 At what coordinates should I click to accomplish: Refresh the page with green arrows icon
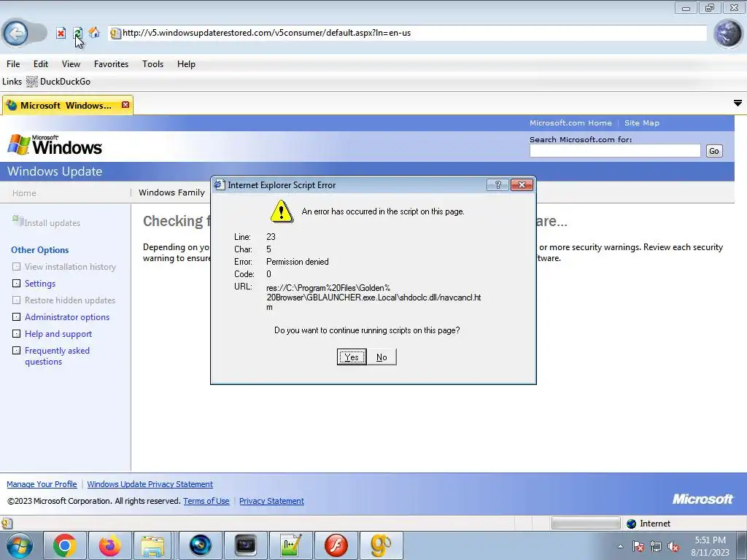[77, 33]
